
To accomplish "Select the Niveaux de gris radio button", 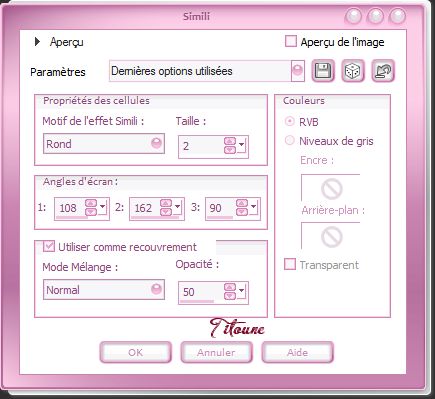I will click(290, 140).
